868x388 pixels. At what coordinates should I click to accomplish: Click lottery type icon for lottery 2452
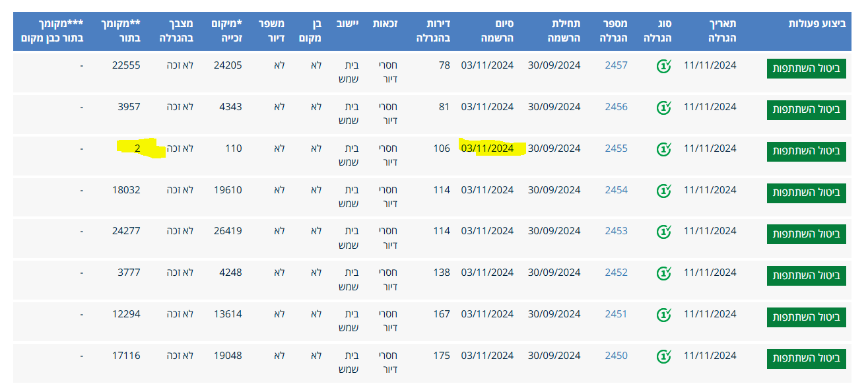pyautogui.click(x=663, y=273)
